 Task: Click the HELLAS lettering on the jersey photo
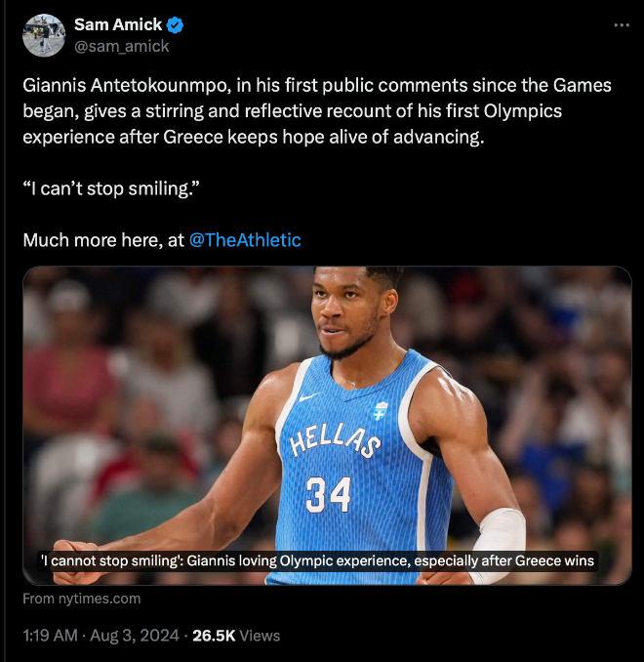(335, 441)
